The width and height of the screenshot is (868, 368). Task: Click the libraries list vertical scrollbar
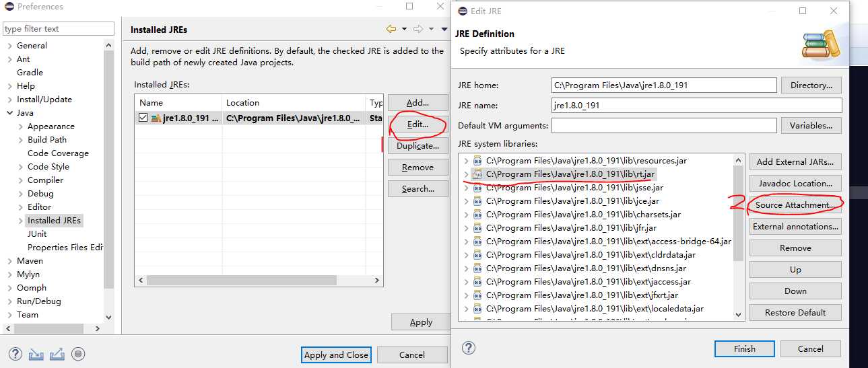[739, 237]
